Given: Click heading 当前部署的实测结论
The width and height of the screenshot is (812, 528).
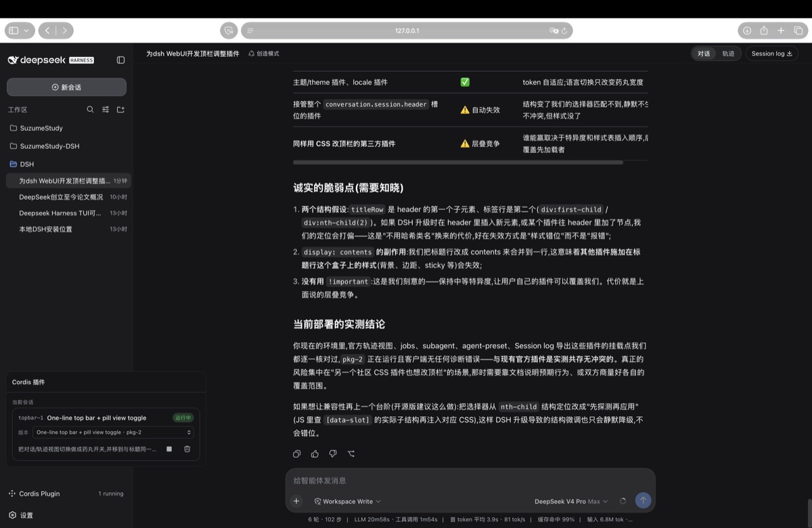Looking at the screenshot, I should coord(339,324).
